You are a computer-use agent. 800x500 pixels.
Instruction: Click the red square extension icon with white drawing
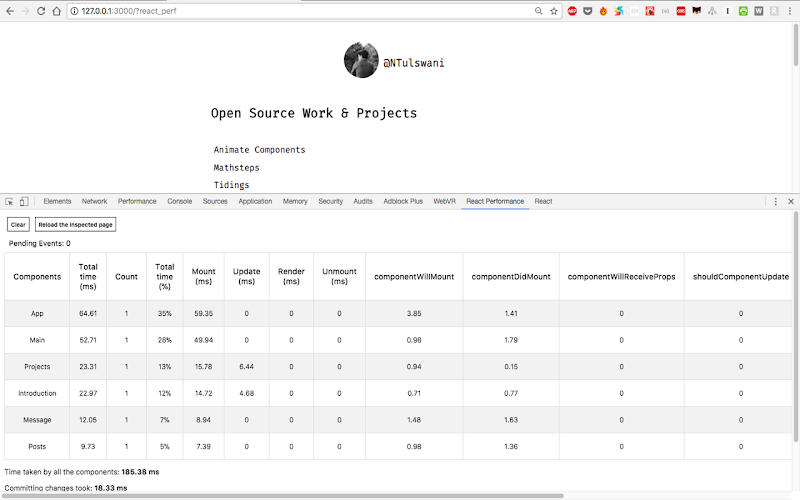pyautogui.click(x=650, y=11)
